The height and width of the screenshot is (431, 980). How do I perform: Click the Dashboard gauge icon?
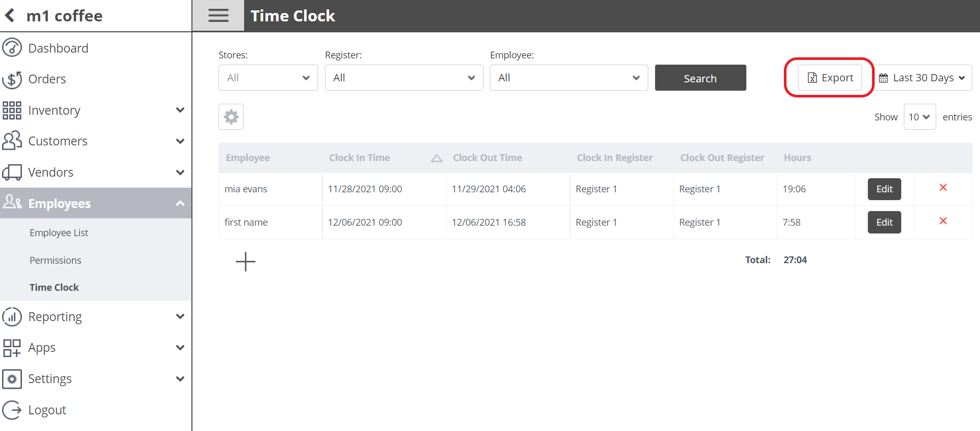(12, 47)
